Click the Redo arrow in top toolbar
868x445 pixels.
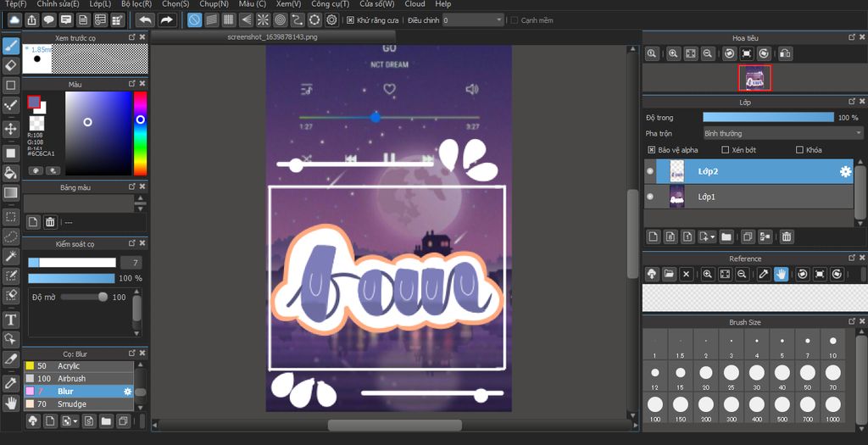tap(166, 20)
